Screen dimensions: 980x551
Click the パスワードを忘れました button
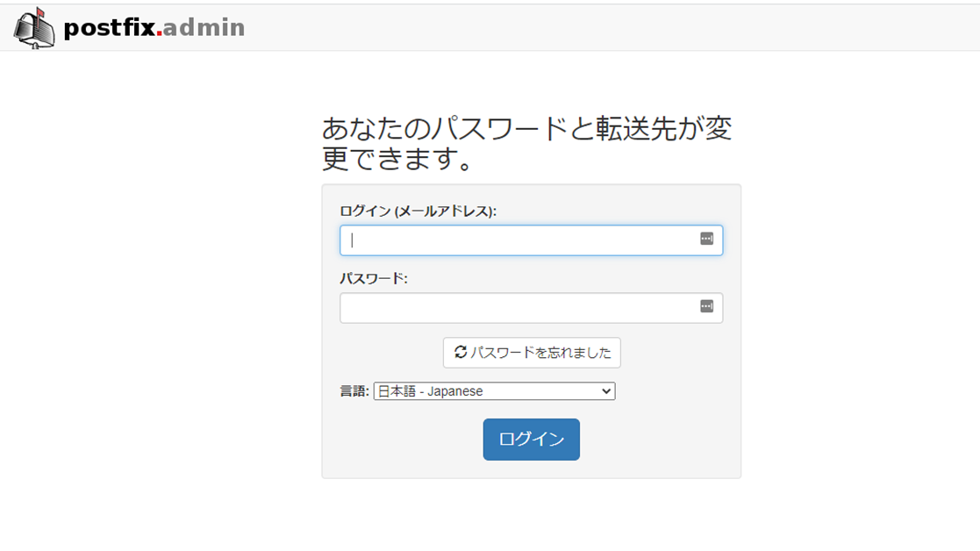[x=531, y=353]
